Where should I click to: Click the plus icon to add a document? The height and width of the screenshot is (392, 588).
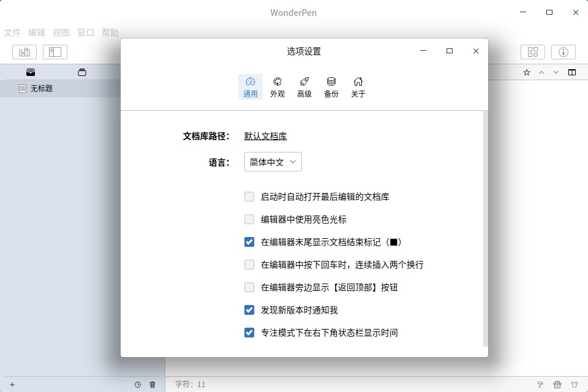tap(12, 385)
